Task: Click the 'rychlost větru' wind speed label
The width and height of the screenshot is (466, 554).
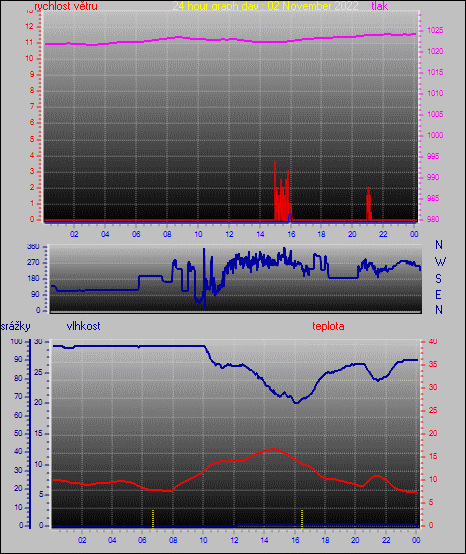Action: tap(66, 6)
